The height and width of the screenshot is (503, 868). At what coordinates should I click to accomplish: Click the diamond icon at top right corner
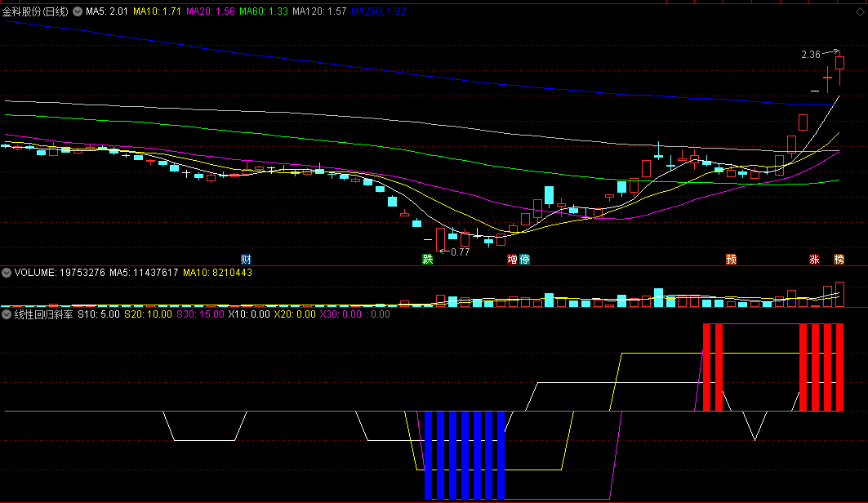click(861, 11)
